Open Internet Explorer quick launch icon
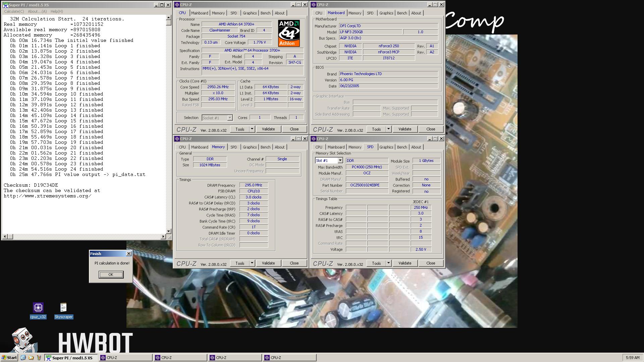Image resolution: width=644 pixels, height=362 pixels. [23, 358]
